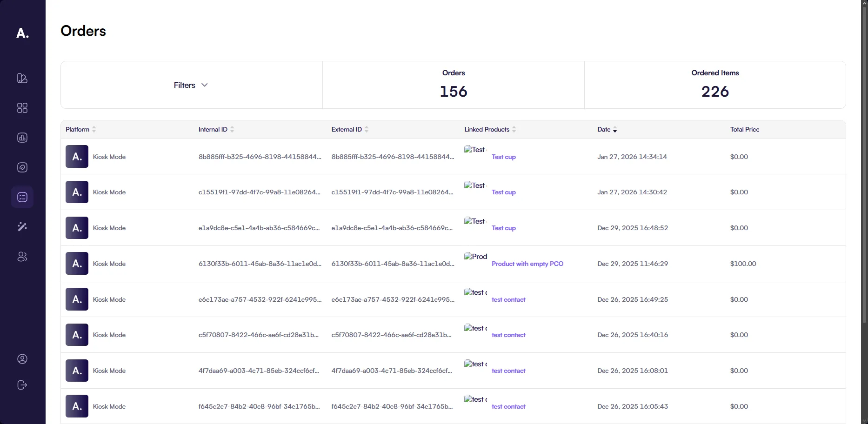Select the orders checklist sidebar icon
The image size is (868, 424).
click(x=22, y=197)
